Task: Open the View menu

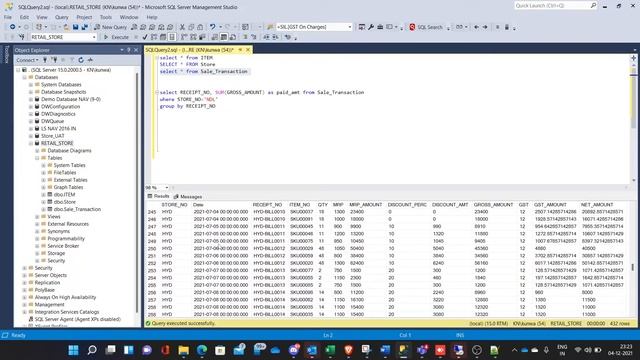Action: point(42,17)
